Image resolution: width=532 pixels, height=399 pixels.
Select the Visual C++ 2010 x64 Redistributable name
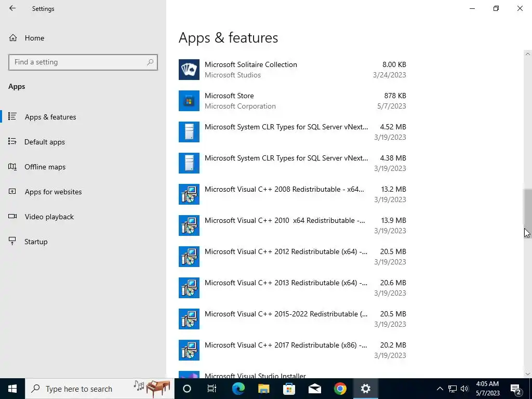pyautogui.click(x=285, y=220)
